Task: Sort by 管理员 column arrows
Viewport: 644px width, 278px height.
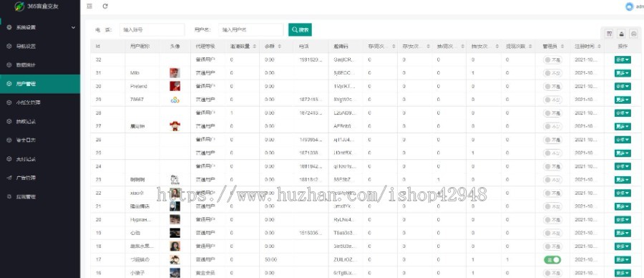Action: pos(562,47)
